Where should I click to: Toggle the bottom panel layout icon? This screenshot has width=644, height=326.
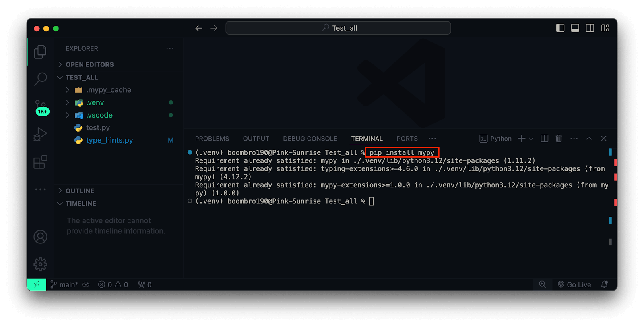(575, 28)
